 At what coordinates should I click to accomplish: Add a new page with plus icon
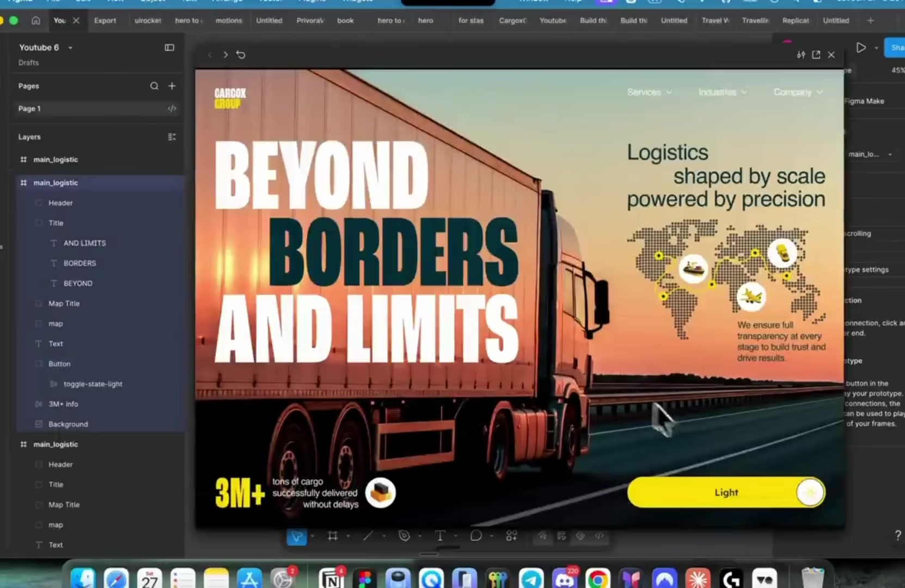point(172,86)
